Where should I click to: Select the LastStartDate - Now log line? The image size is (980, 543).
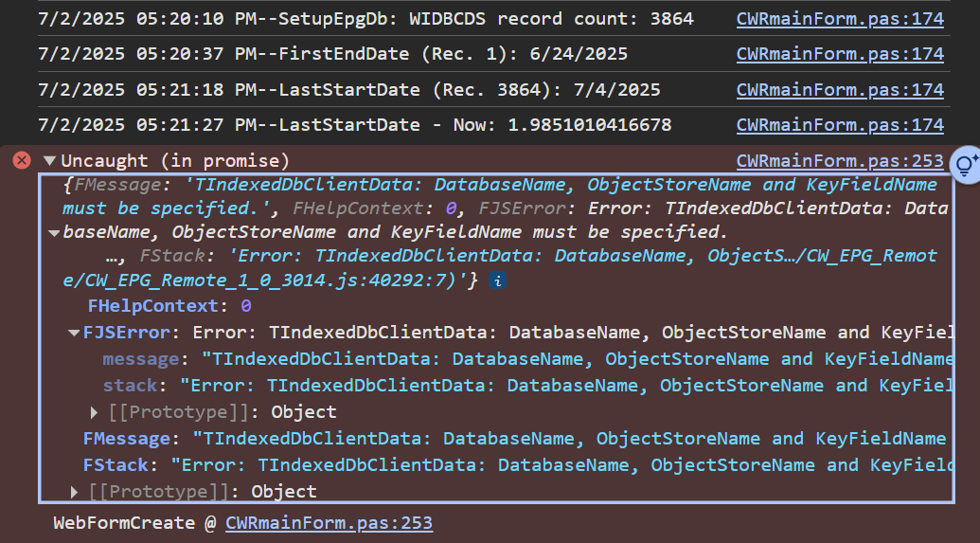pyautogui.click(x=354, y=124)
